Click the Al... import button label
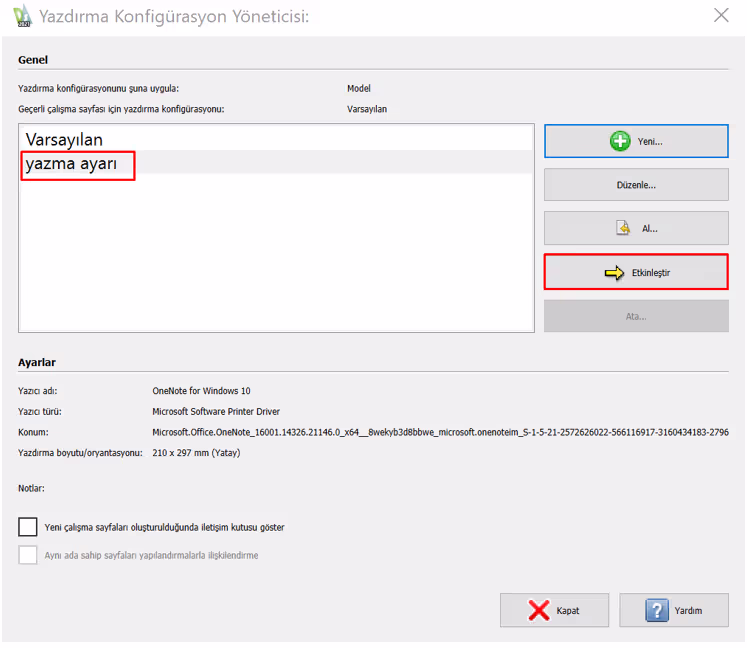The width and height of the screenshot is (747, 648). pyautogui.click(x=649, y=229)
